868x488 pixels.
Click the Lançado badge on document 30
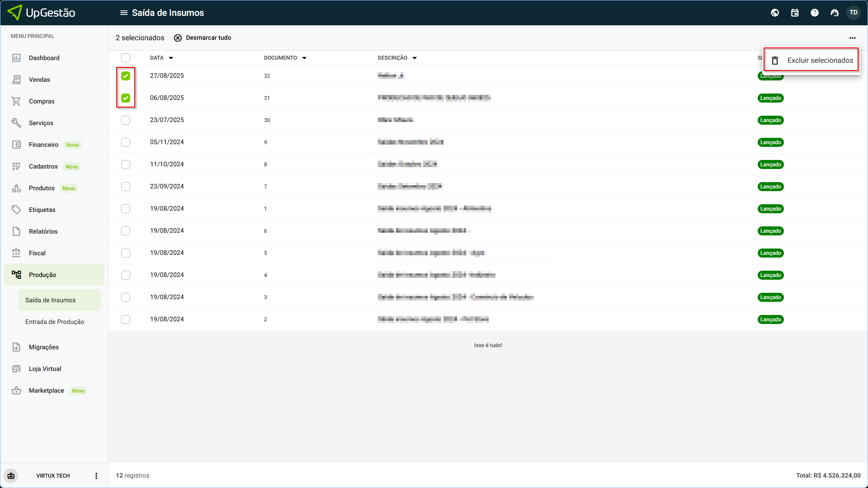tap(770, 120)
